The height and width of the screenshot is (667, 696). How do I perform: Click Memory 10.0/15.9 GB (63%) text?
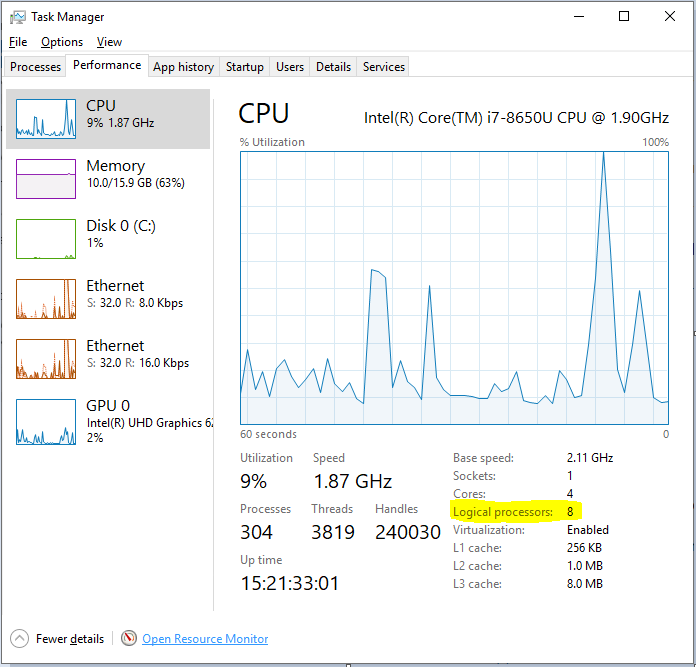tap(135, 183)
